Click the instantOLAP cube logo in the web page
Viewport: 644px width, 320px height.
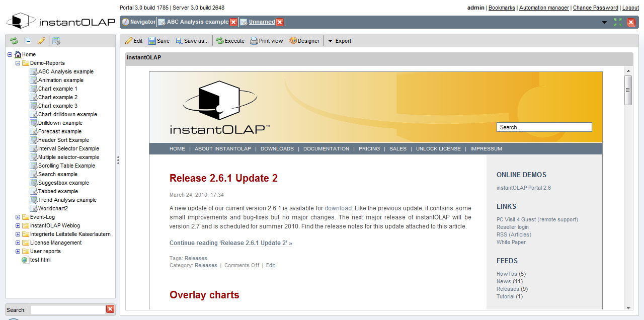click(220, 107)
